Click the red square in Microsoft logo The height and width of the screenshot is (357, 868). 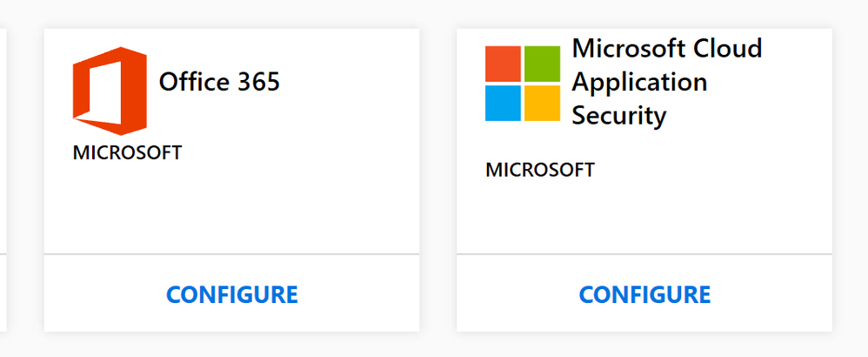(504, 64)
